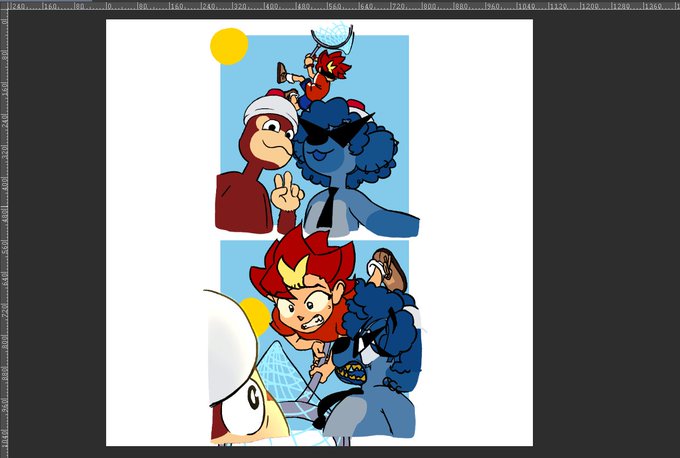
Task: Click the 400 mark on horizontal ruler
Action: [271, 6]
